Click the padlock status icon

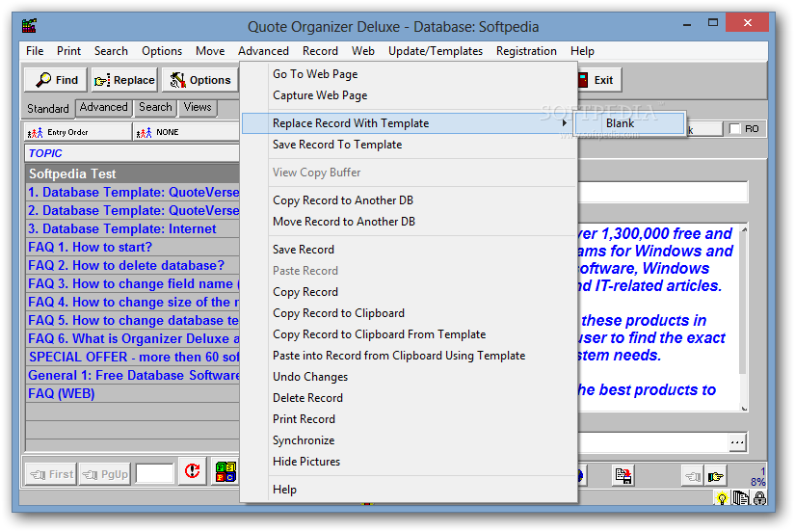coord(759,498)
